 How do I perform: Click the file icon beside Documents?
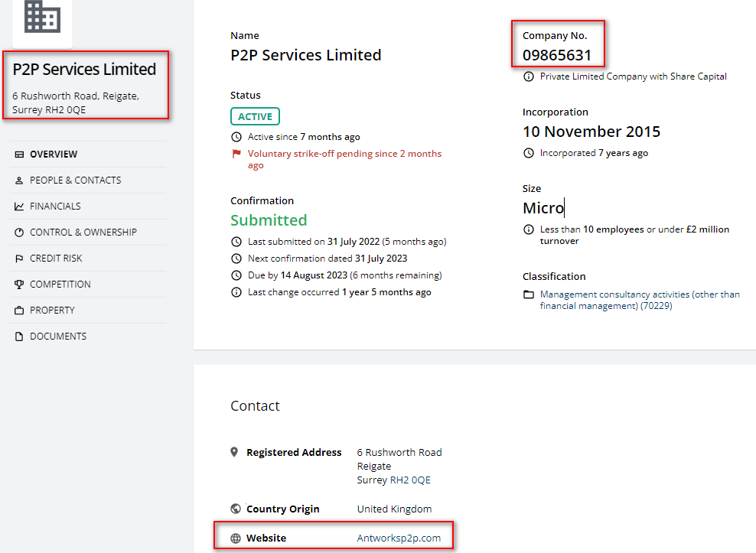19,337
